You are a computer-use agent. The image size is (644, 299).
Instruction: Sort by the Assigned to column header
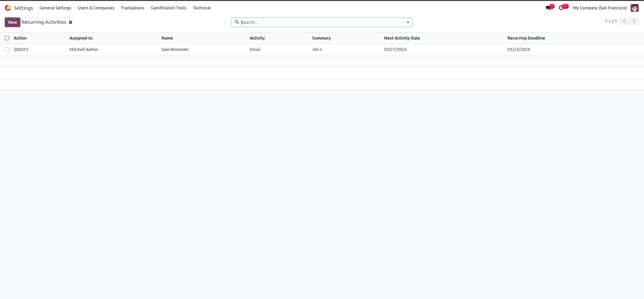point(81,38)
